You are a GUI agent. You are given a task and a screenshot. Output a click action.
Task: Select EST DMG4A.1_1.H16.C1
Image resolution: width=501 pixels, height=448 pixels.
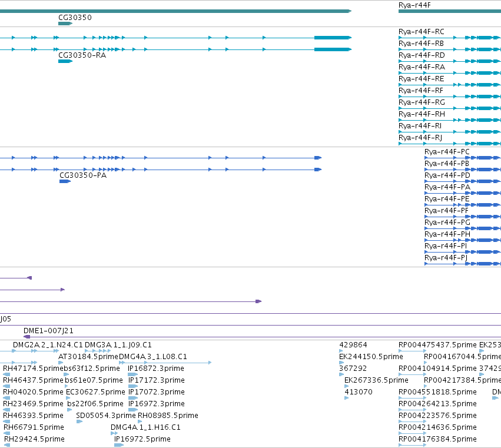click(145, 427)
